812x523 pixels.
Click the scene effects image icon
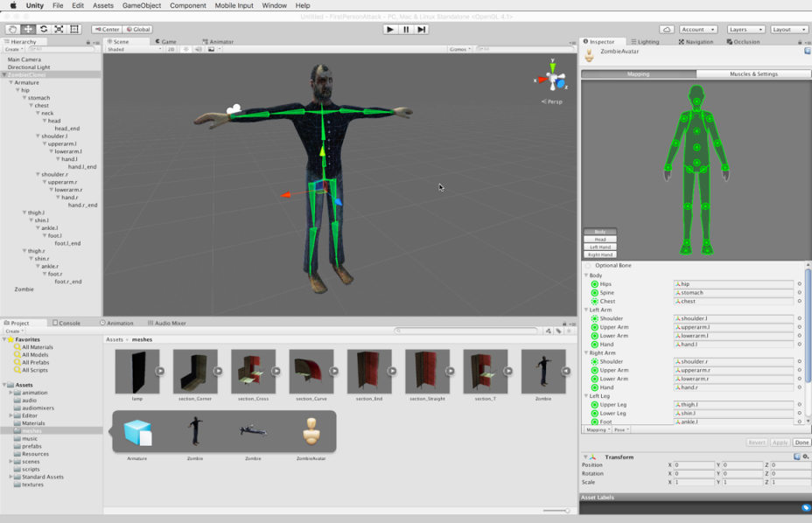[x=211, y=49]
